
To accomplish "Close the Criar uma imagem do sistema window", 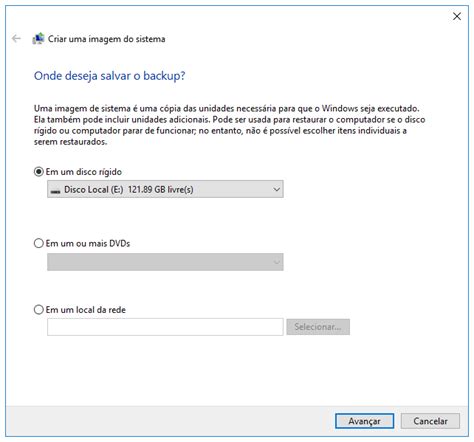I will coord(457,16).
